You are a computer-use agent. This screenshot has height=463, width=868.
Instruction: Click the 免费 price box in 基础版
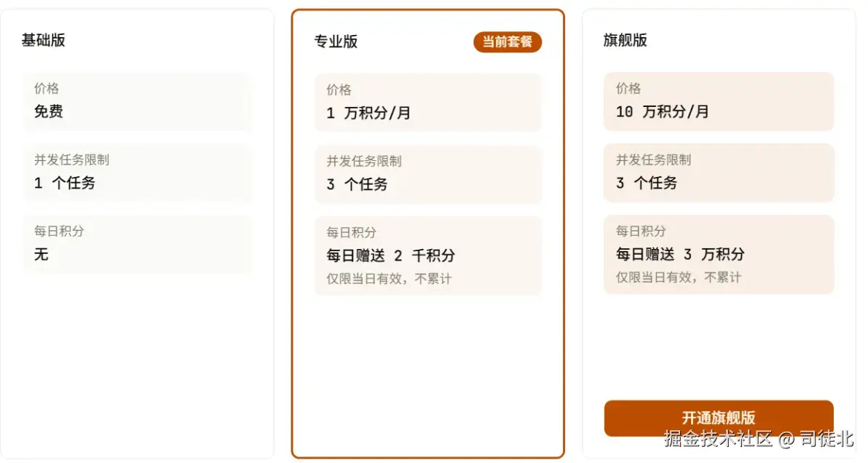tap(137, 101)
